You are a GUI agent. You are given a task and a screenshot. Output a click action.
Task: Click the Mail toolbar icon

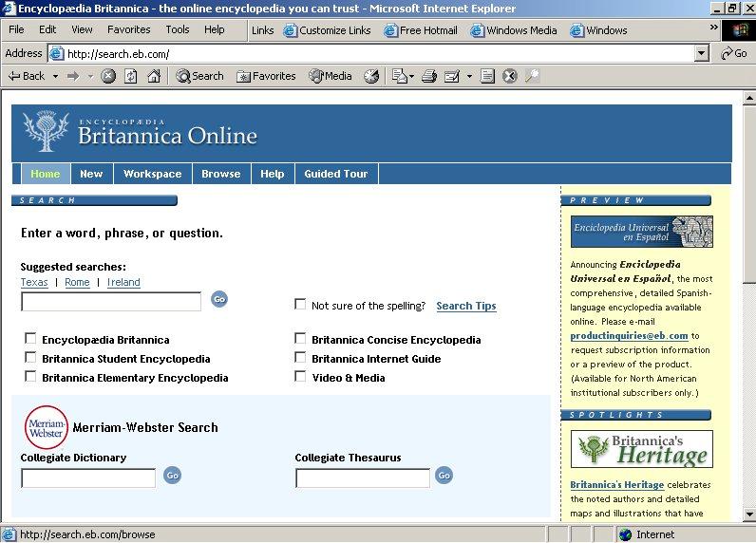point(399,76)
